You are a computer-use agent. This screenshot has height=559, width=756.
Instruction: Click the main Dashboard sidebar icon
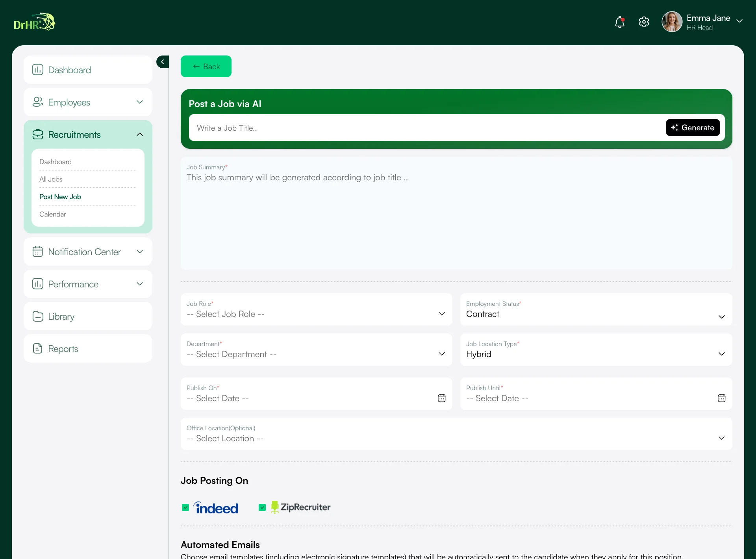point(37,70)
